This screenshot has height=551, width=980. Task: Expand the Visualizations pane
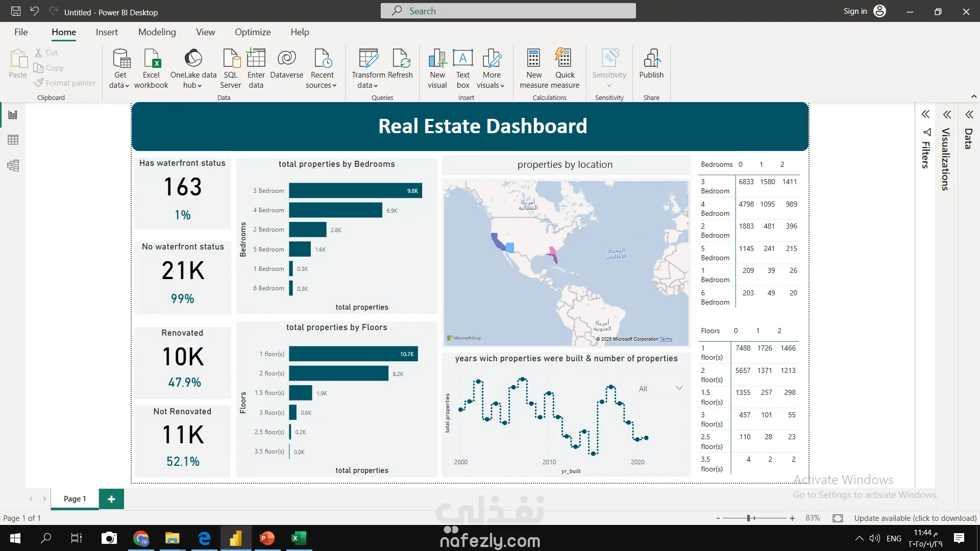[x=947, y=114]
